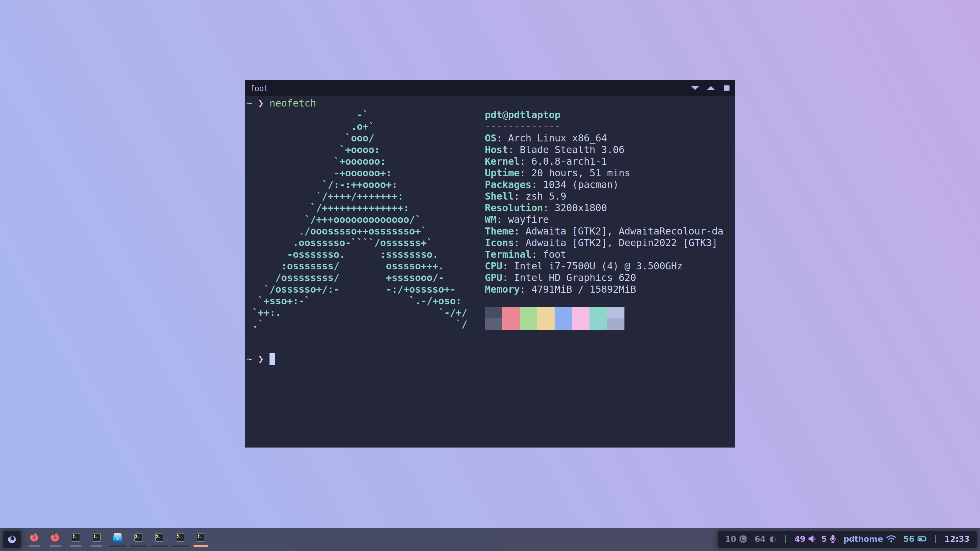Image resolution: width=980 pixels, height=551 pixels.
Task: Click the blue color block in neofetch palette
Action: (563, 318)
